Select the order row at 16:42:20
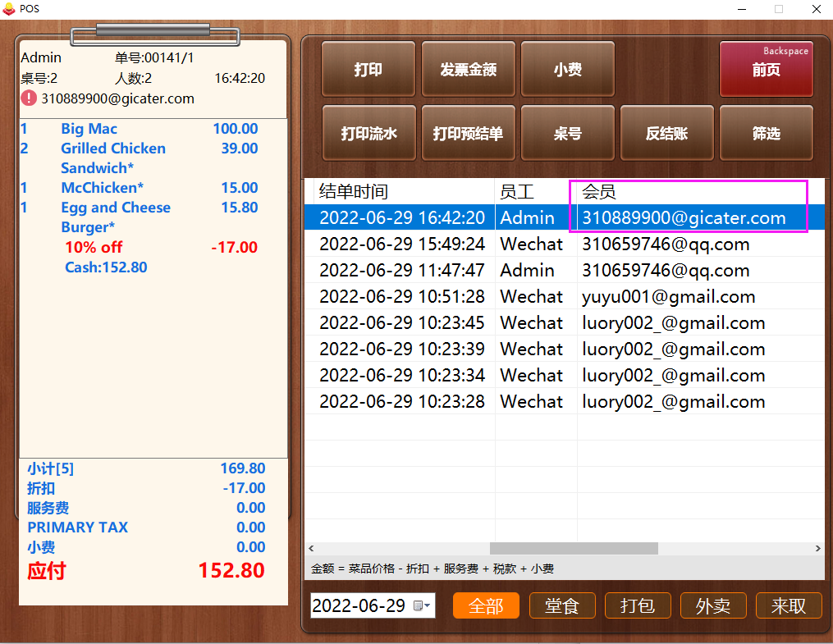Viewport: 833px width, 644px height. (565, 217)
